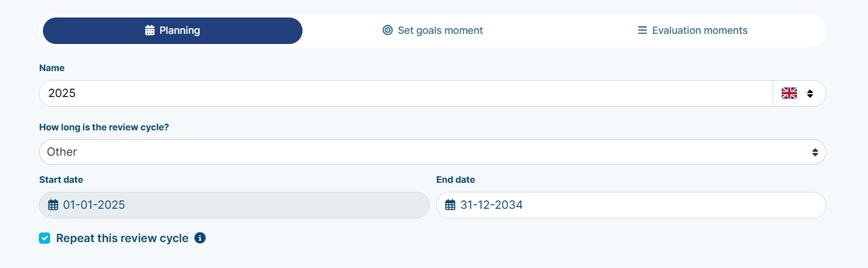Screen dimensions: 868x268
Task: Uncheck the Repeat this review cycle checkbox
Action: coord(45,238)
